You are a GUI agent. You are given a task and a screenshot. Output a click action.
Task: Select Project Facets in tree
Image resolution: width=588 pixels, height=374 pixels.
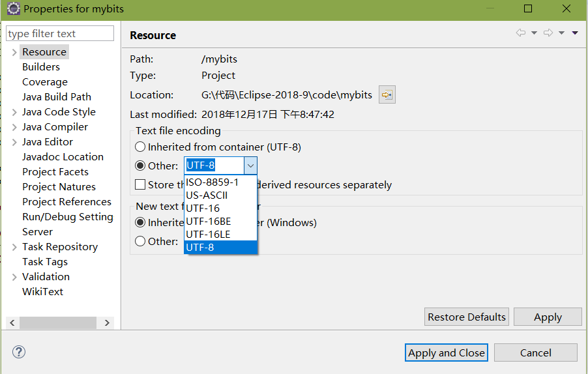pyautogui.click(x=55, y=171)
